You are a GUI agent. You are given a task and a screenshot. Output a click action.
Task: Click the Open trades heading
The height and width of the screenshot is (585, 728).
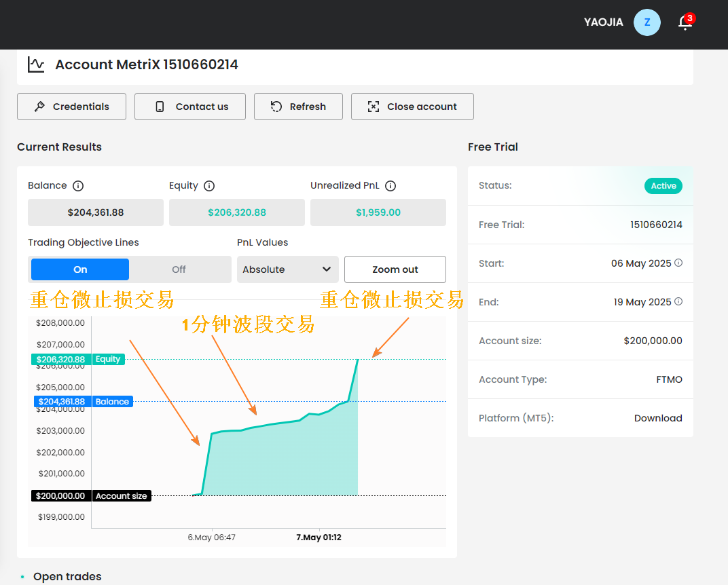67,576
